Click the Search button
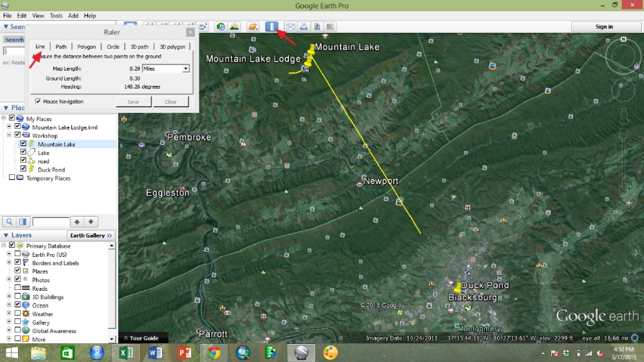 click(14, 40)
